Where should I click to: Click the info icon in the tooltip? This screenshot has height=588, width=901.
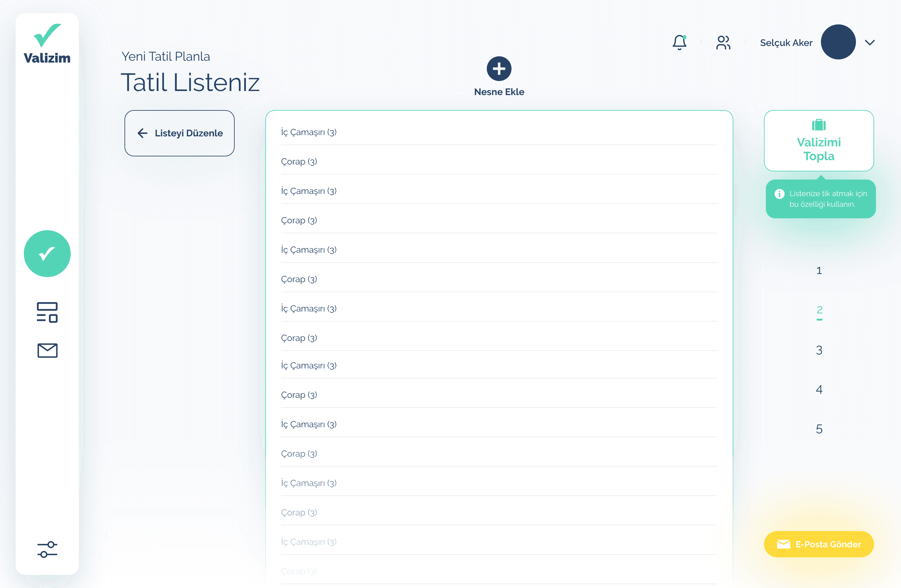pyautogui.click(x=780, y=194)
